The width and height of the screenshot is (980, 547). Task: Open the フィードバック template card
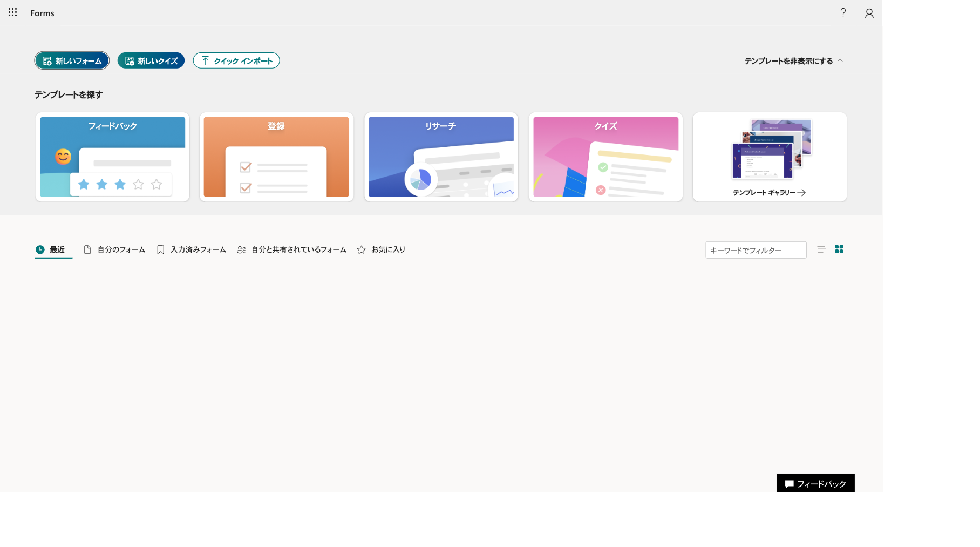click(112, 157)
